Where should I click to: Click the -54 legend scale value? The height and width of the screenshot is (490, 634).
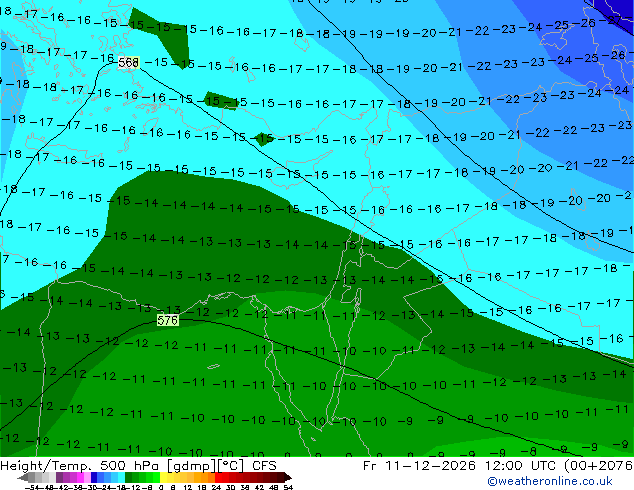pyautogui.click(x=32, y=487)
